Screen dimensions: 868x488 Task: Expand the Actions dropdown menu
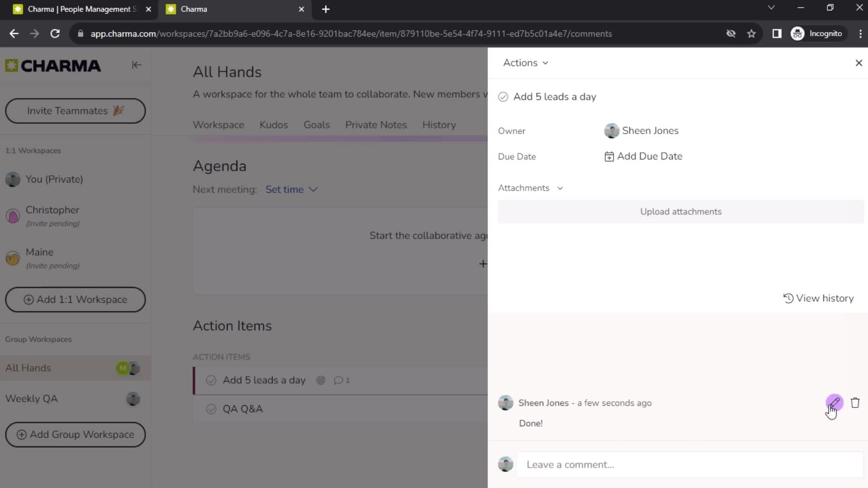point(525,62)
